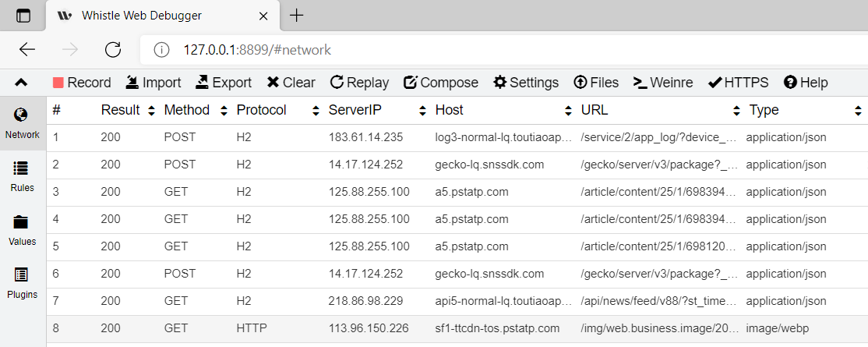Collapse the top toolbar with the chevron
The height and width of the screenshot is (347, 868).
(x=21, y=83)
